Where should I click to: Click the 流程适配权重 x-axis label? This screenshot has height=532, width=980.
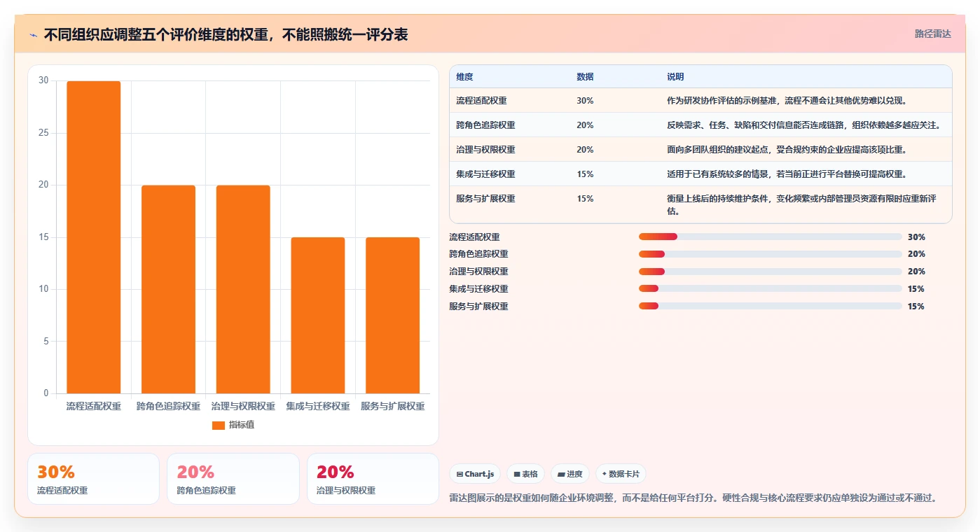coord(94,406)
